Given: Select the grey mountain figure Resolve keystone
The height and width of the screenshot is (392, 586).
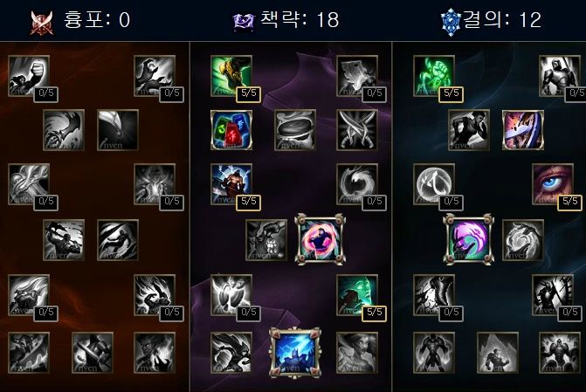Looking at the screenshot, I should pyautogui.click(x=498, y=353).
